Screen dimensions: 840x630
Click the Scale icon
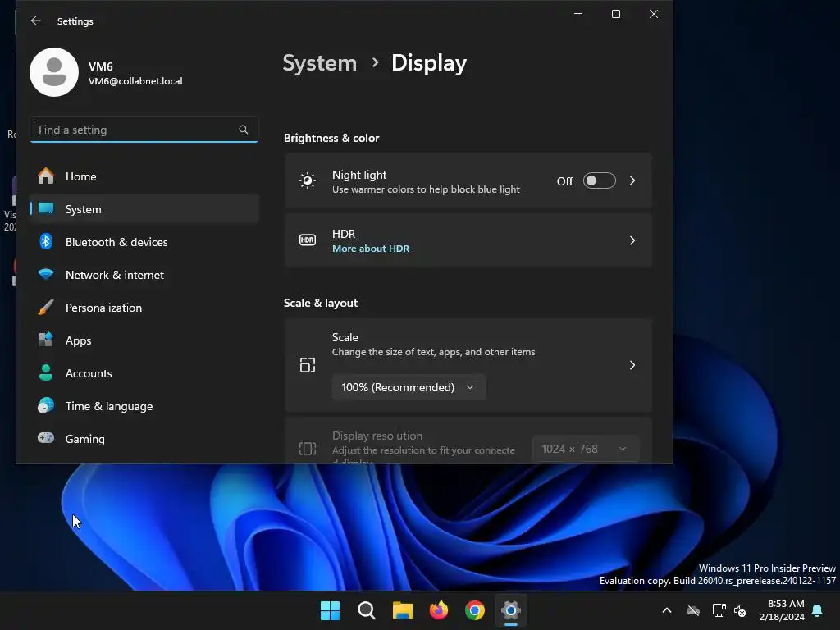pos(308,365)
